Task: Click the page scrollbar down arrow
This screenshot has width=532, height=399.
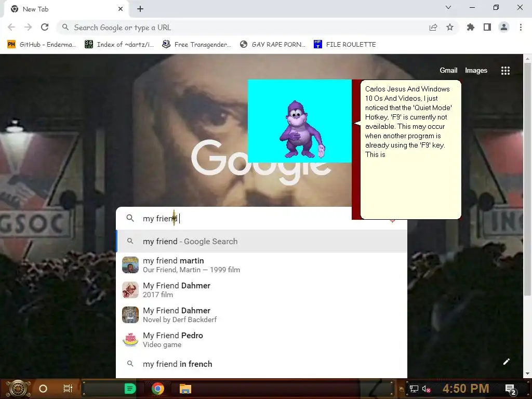Action: point(528,374)
